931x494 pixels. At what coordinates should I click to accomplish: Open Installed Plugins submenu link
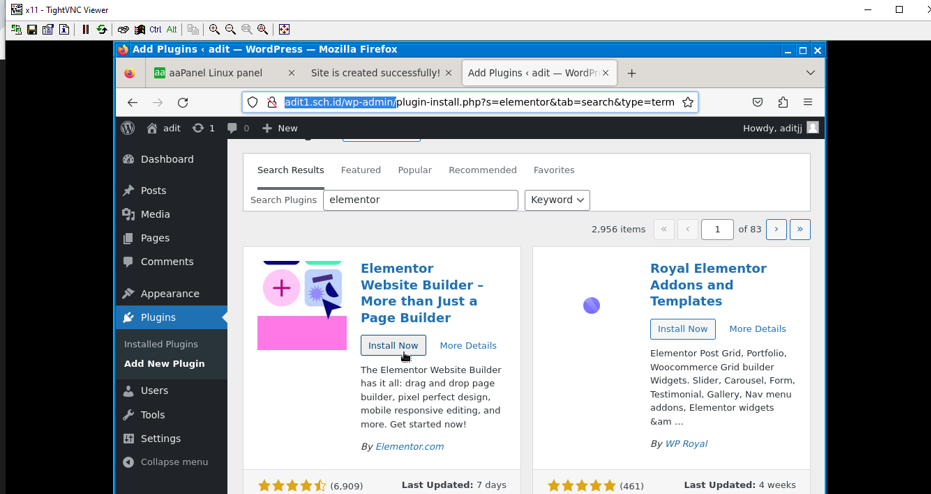coord(161,344)
